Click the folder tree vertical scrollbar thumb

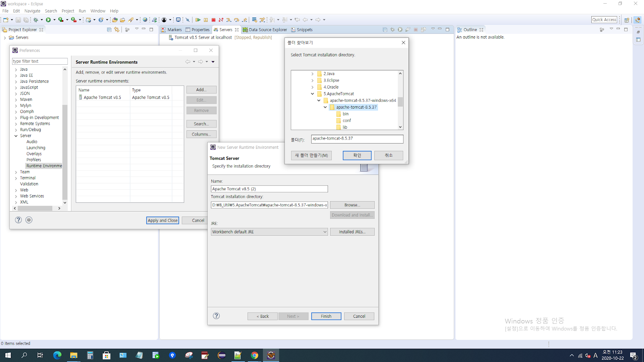pos(400,102)
